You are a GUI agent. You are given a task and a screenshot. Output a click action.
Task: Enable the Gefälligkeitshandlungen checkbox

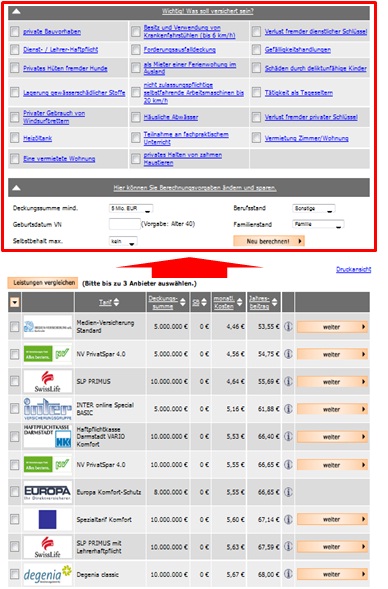(x=256, y=50)
